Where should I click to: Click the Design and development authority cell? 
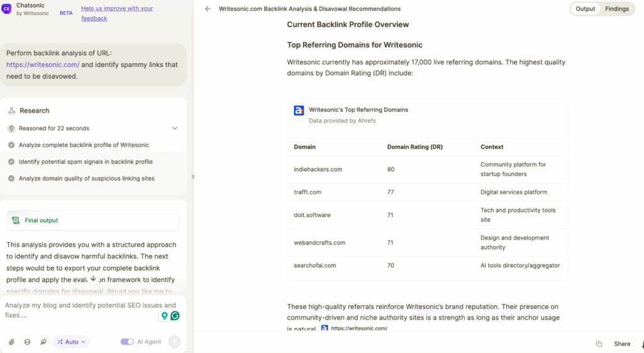pos(514,242)
